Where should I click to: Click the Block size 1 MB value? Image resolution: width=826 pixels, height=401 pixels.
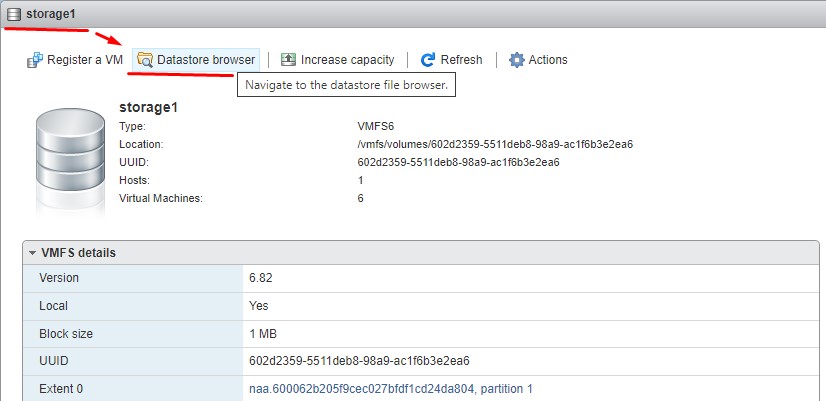pyautogui.click(x=263, y=334)
